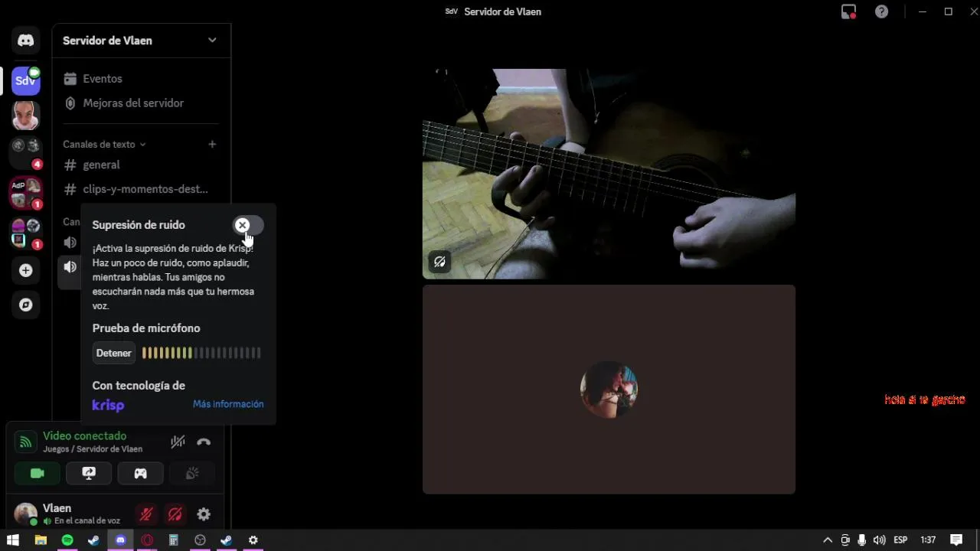Click the microphone test level meter
The image size is (980, 551).
click(201, 353)
